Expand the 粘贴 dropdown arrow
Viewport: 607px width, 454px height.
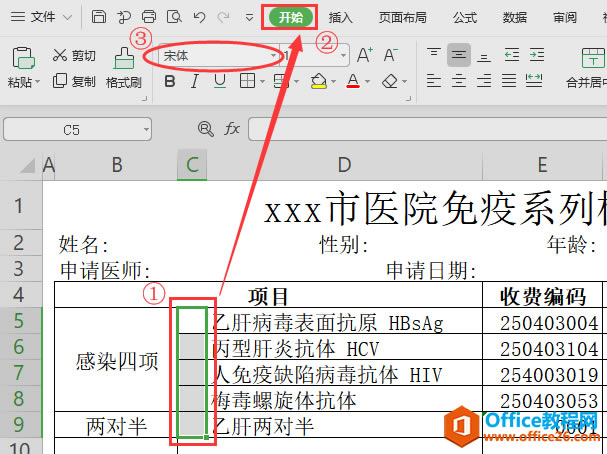point(38,82)
